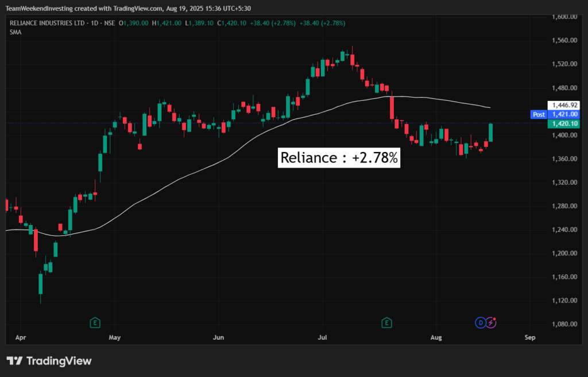Viewport: 588px width, 377px height.
Task: Click the Jun label on time axis
Action: point(218,337)
